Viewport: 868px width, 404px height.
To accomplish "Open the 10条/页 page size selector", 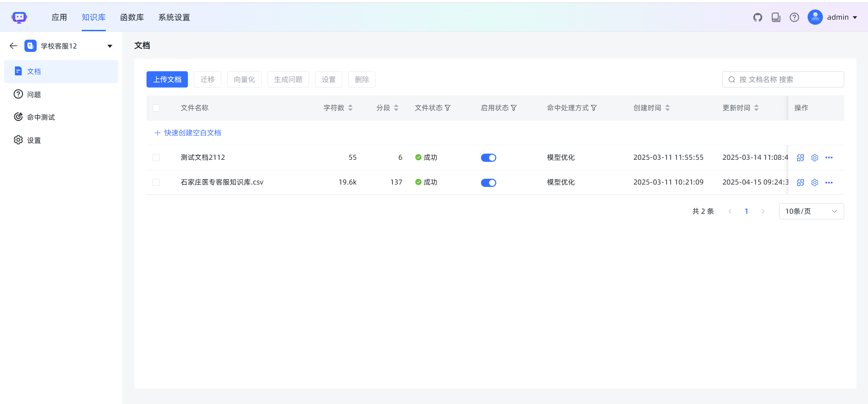I will click(811, 211).
